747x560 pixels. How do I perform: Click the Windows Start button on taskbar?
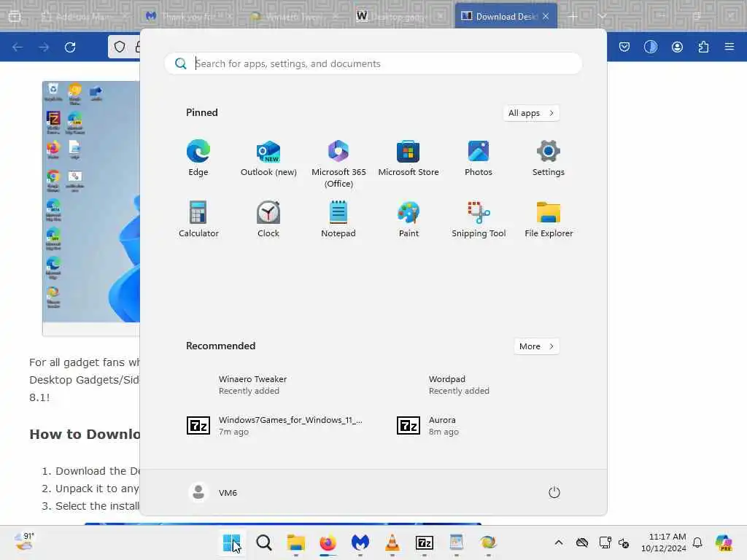[x=231, y=542]
